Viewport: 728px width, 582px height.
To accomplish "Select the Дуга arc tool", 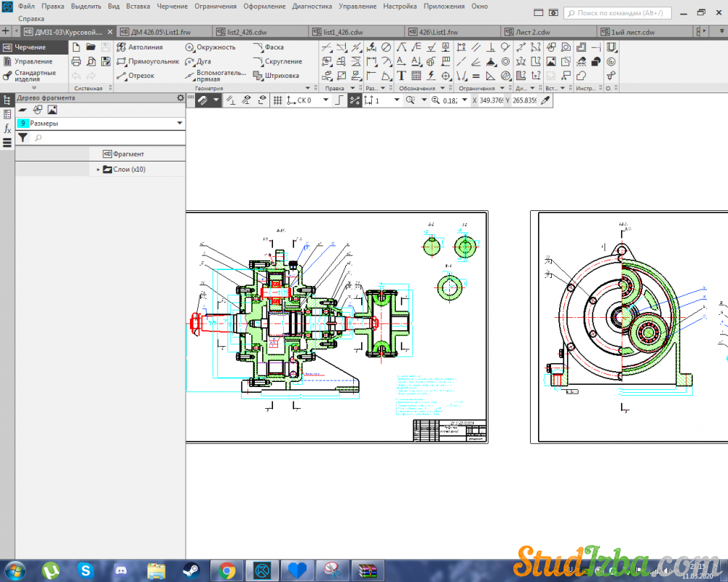I will coord(198,61).
